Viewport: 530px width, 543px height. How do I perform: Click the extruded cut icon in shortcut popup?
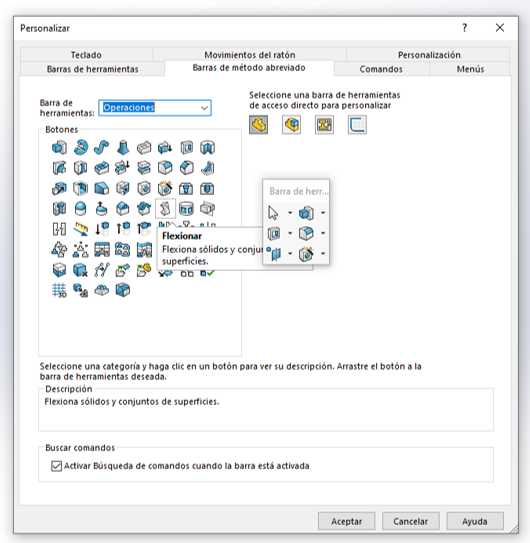[x=274, y=233]
